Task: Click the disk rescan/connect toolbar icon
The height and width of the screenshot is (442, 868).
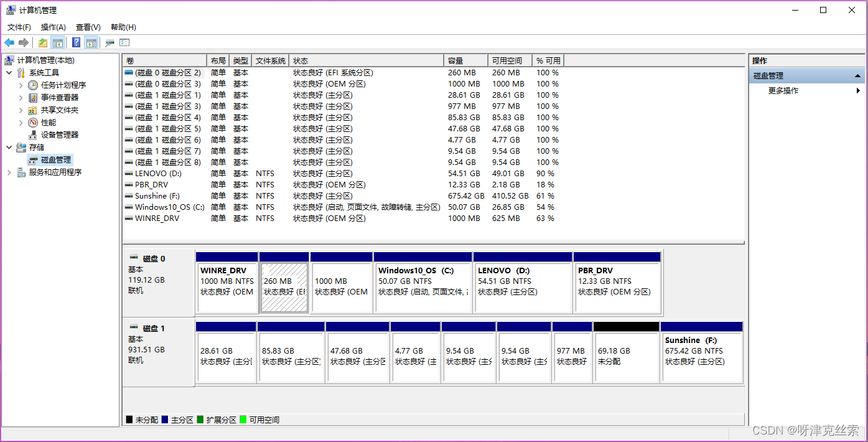Action: (110, 42)
